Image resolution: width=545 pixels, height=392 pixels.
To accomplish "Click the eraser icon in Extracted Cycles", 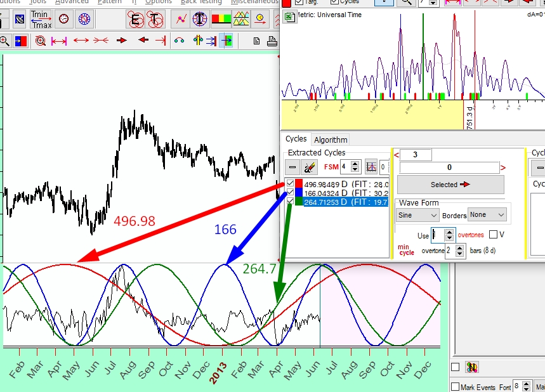I will 310,167.
